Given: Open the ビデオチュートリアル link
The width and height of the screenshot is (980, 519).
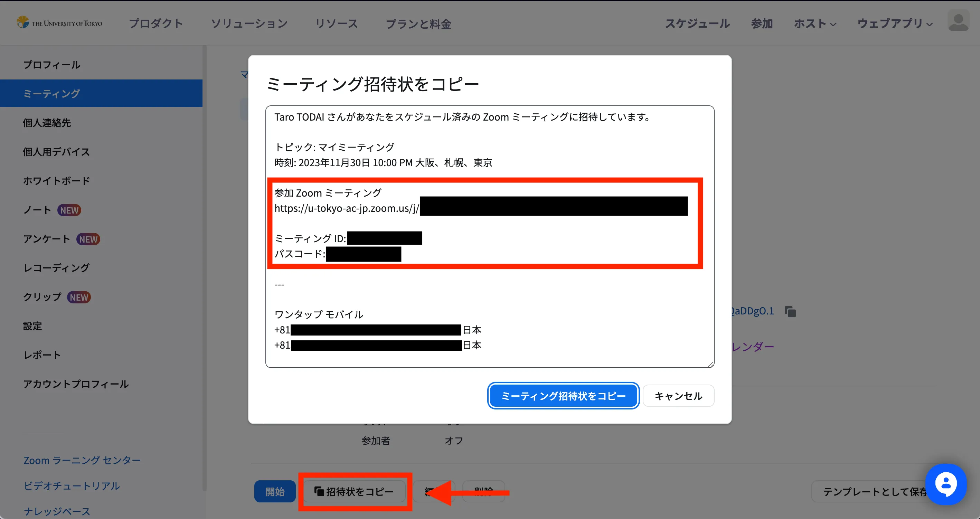Looking at the screenshot, I should click(x=72, y=486).
